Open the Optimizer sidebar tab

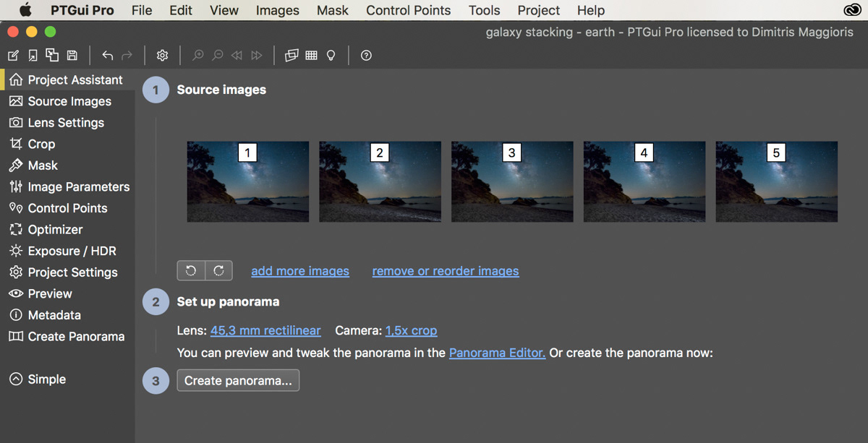[x=67, y=230]
